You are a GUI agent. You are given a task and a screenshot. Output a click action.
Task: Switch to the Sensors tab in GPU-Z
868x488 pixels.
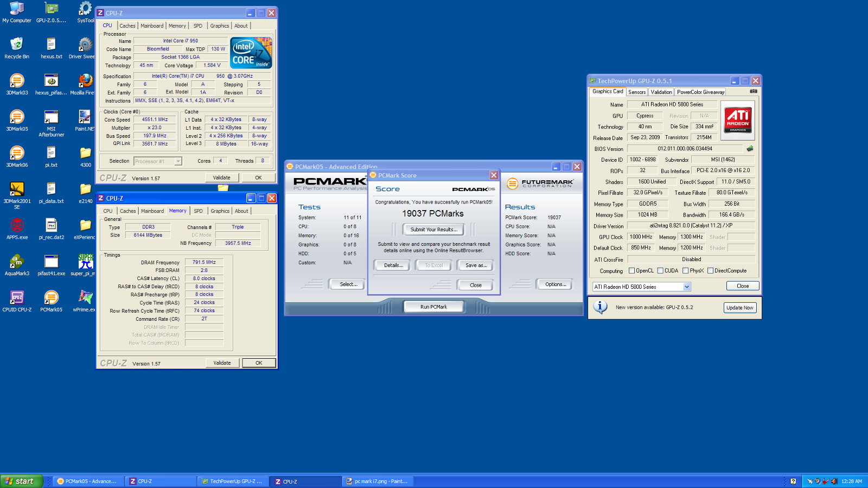point(637,92)
